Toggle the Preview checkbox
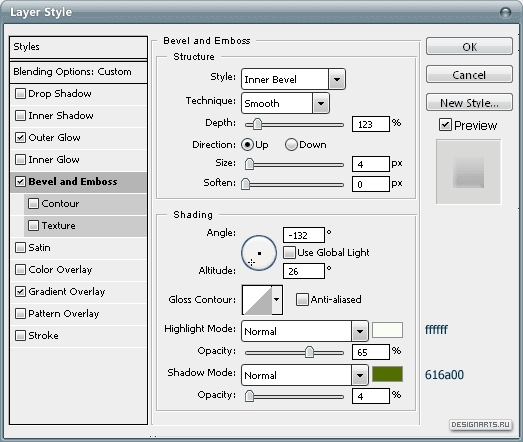 [x=445, y=125]
